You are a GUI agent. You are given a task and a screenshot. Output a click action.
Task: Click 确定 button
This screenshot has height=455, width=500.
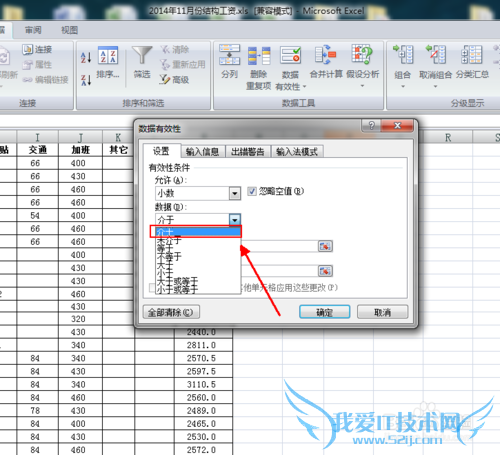pyautogui.click(x=324, y=312)
